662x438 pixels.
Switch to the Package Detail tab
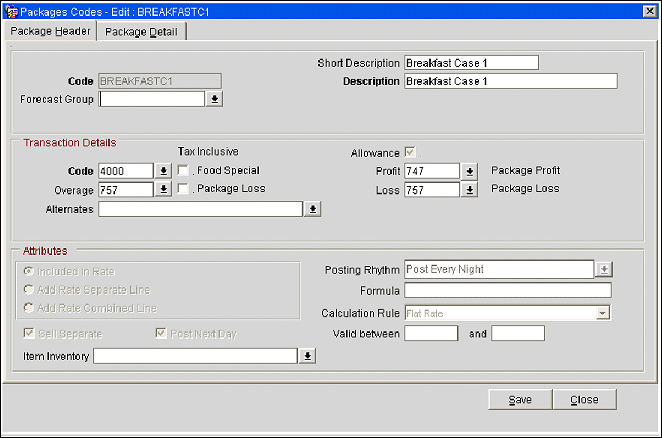141,31
